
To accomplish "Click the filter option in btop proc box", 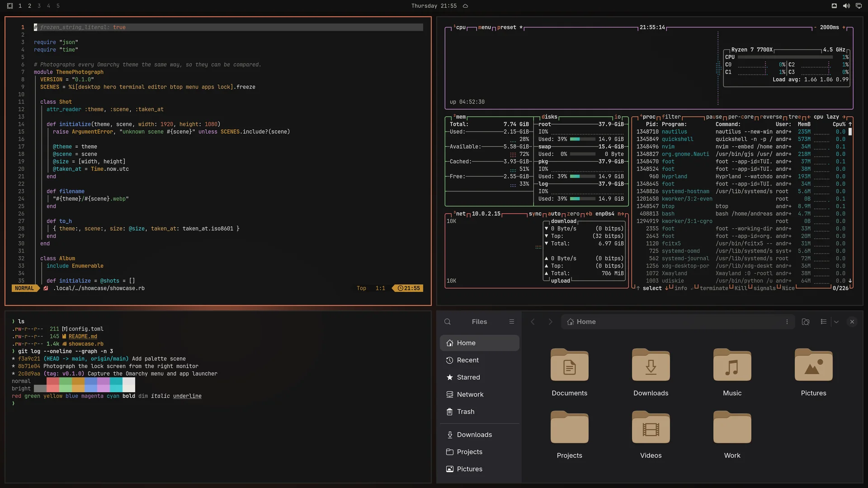I will (x=671, y=117).
